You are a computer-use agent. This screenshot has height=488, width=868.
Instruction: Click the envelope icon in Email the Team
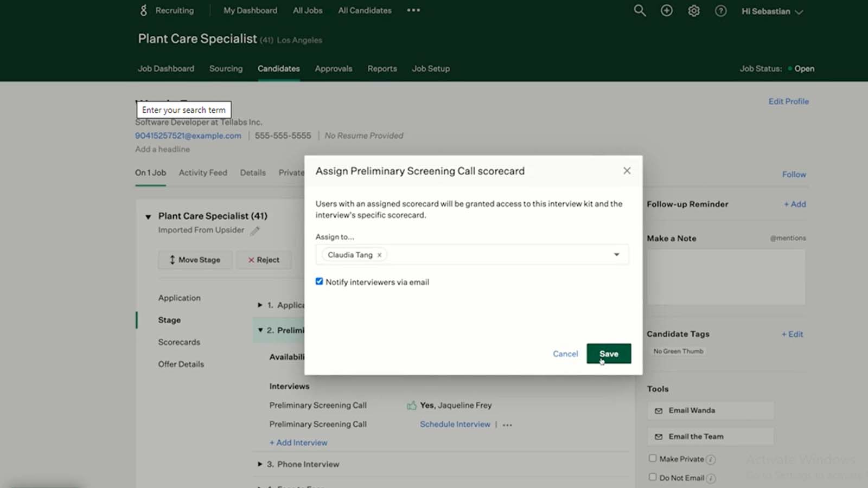click(659, 437)
